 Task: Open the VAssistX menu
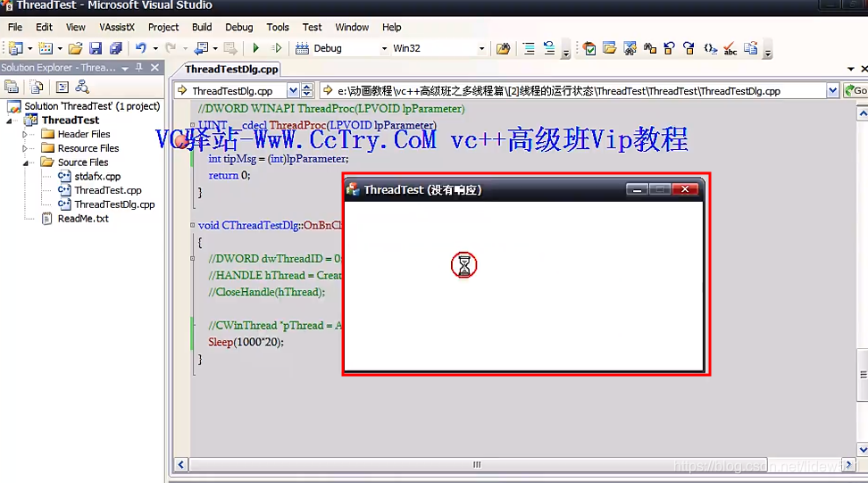click(x=117, y=27)
